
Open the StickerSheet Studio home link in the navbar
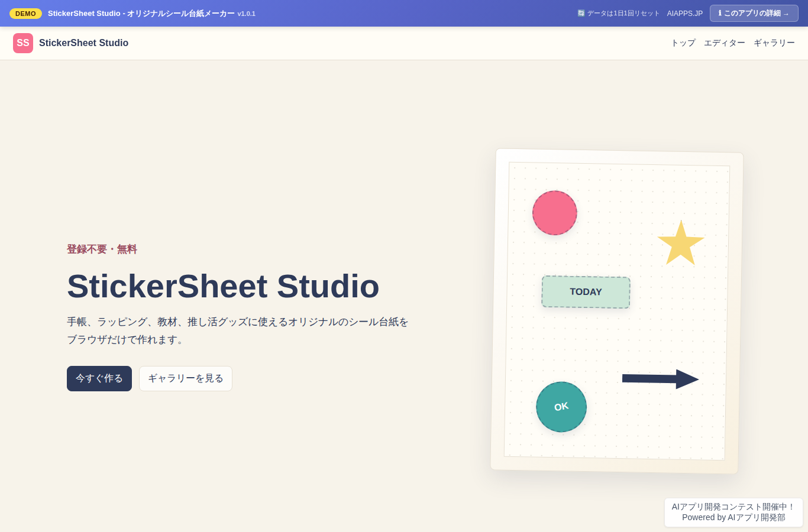(x=71, y=43)
